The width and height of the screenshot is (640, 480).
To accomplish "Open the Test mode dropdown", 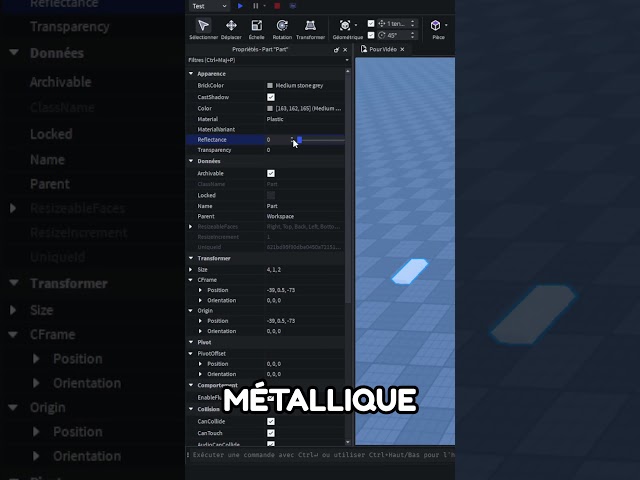I will 209,6.
